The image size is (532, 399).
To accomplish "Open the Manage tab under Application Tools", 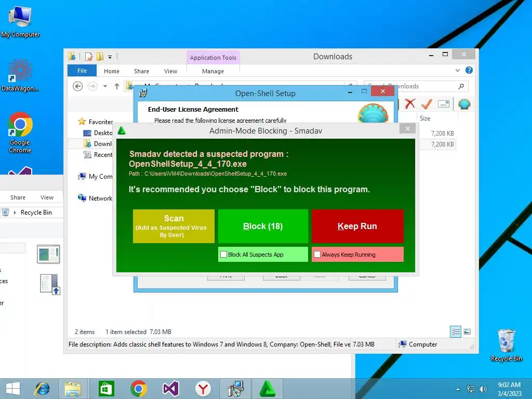I will coord(213,71).
